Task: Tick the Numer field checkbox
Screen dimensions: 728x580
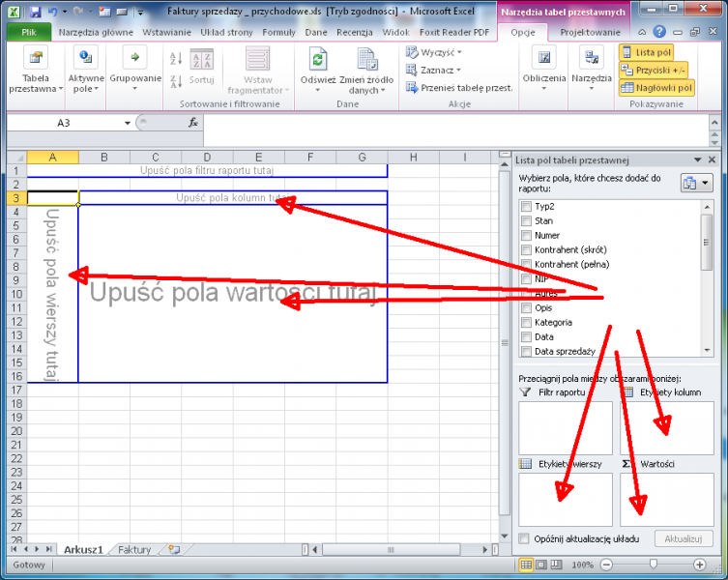Action: tap(526, 235)
